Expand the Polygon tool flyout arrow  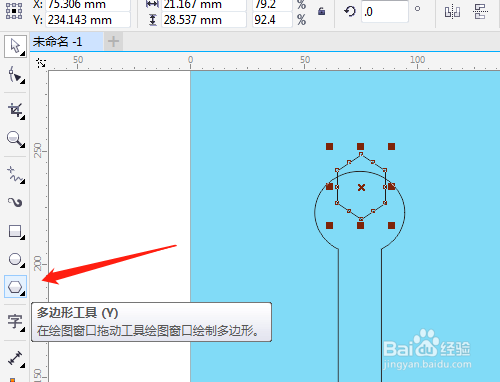tap(23, 294)
